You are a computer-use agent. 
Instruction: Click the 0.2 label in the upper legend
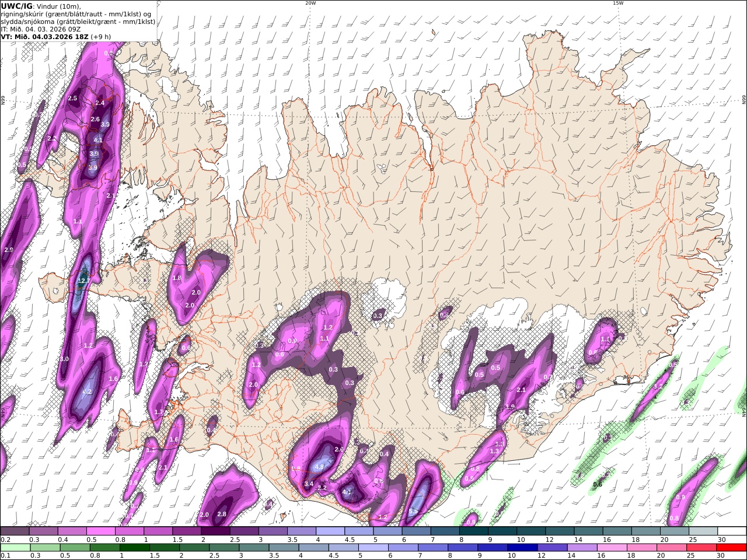click(5, 540)
